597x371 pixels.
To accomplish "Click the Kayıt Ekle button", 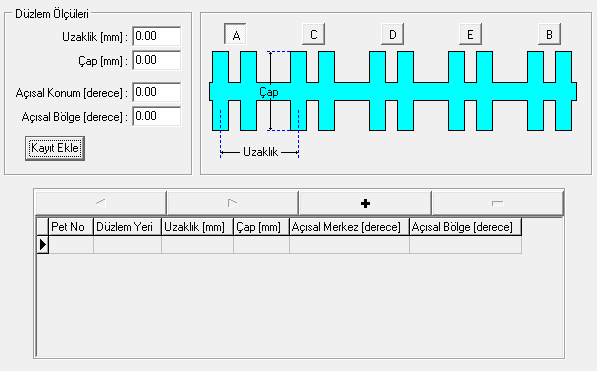I will (55, 148).
